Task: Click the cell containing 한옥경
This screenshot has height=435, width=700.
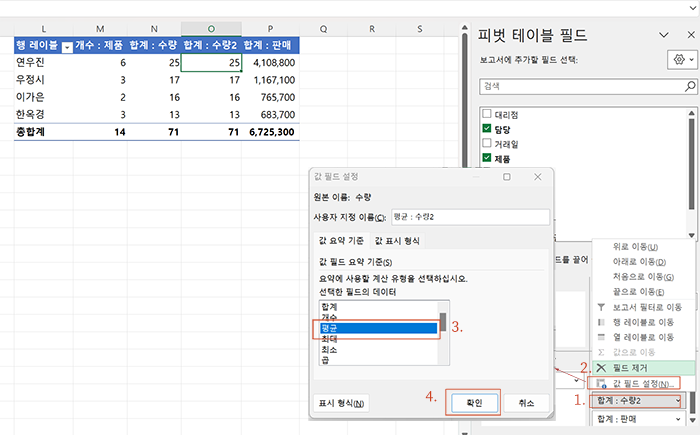Action: [x=44, y=115]
